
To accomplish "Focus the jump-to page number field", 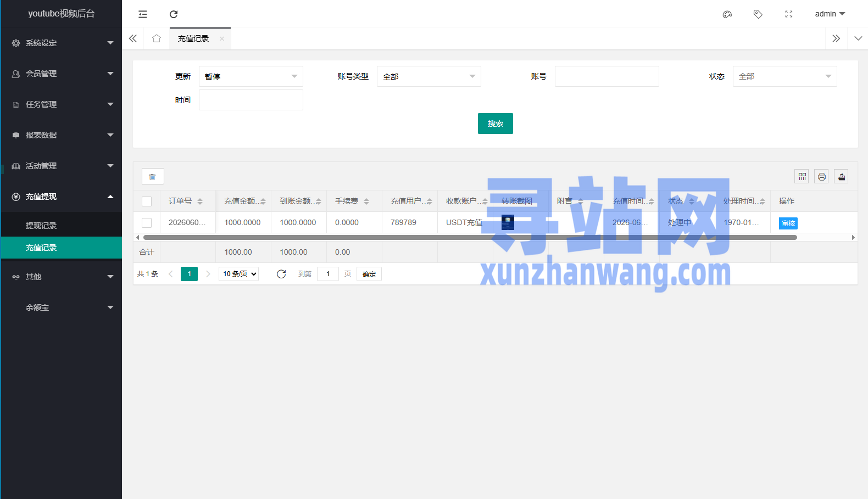I will [328, 274].
